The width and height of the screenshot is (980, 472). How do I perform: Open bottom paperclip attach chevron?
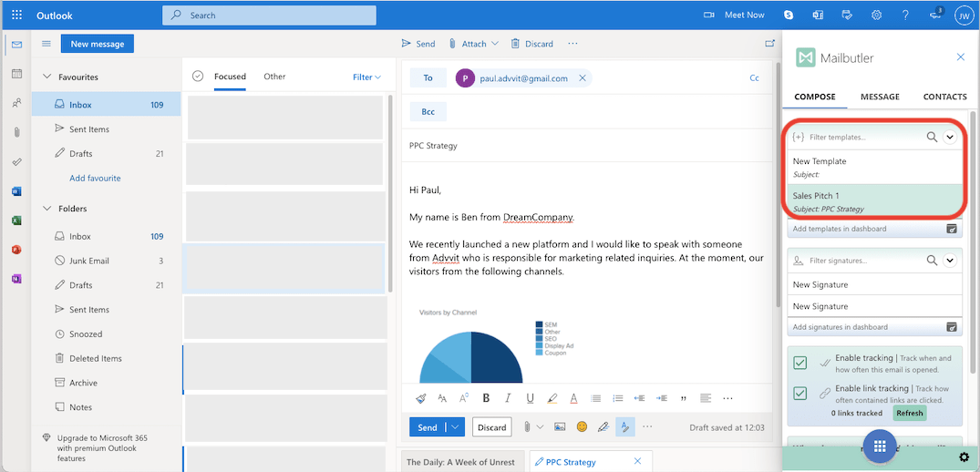click(x=540, y=427)
